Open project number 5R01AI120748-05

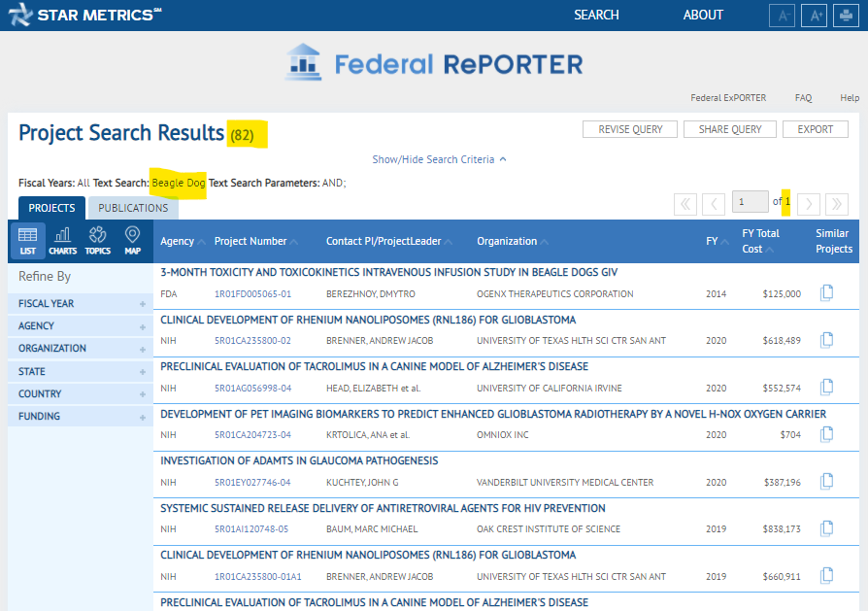(251, 529)
